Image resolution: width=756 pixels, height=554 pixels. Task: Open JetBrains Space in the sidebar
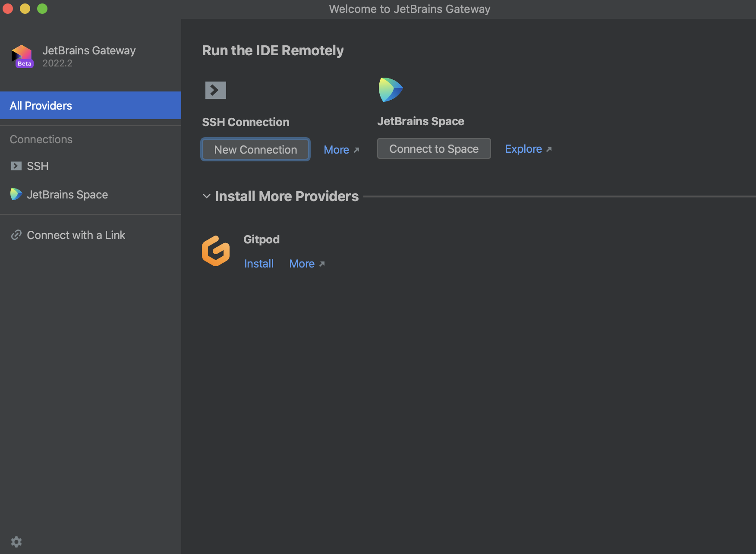point(67,195)
